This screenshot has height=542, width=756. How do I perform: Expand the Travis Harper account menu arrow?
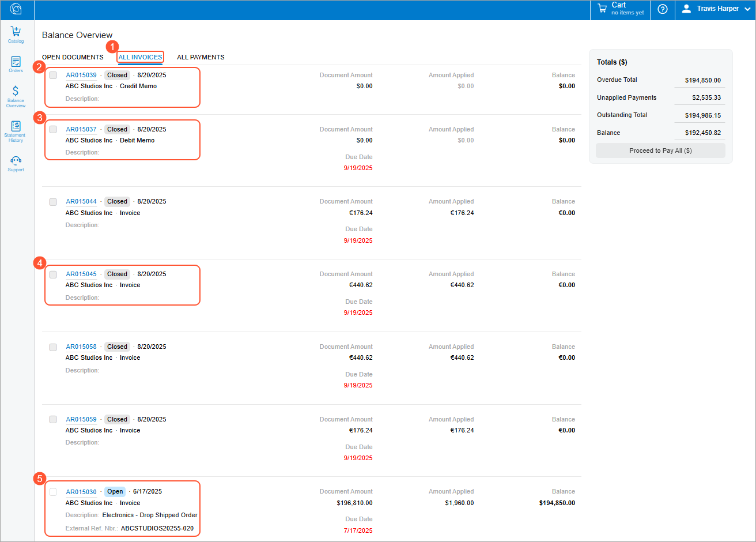click(x=748, y=9)
